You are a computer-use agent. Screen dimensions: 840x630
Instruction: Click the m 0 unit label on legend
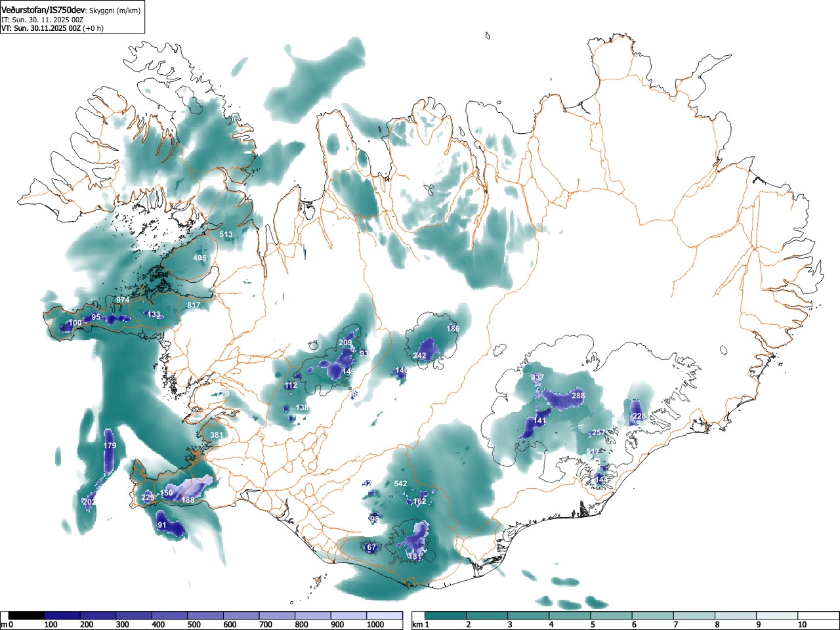coord(7,625)
